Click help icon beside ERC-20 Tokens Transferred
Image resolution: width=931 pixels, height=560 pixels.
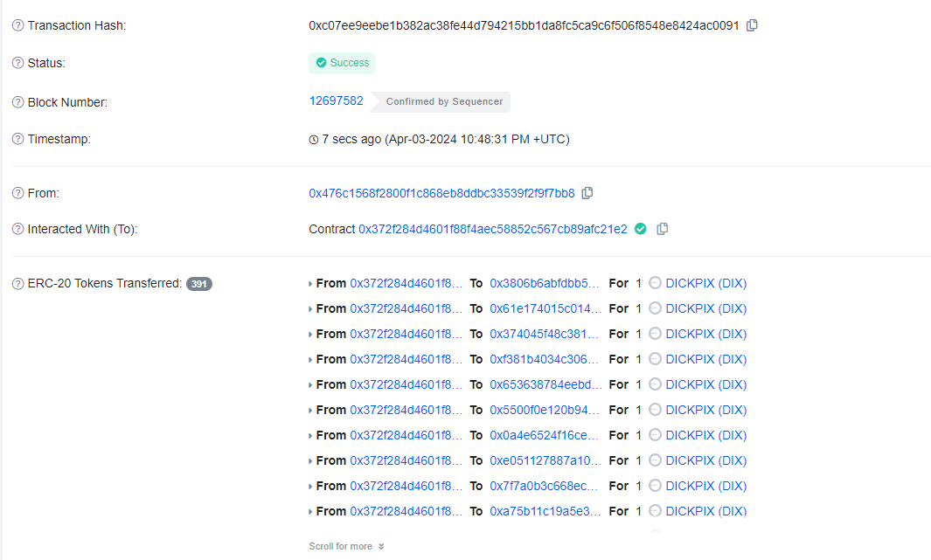click(17, 284)
